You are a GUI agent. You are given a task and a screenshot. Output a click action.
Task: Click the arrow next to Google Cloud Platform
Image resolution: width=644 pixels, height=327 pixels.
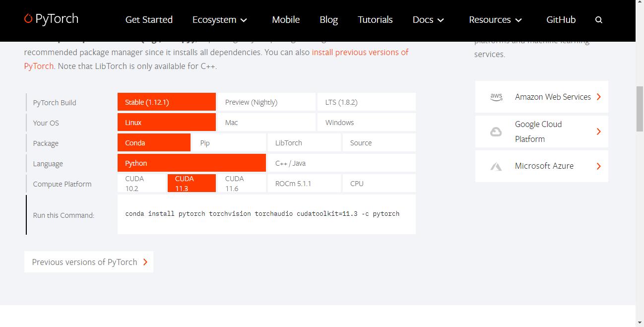(598, 131)
